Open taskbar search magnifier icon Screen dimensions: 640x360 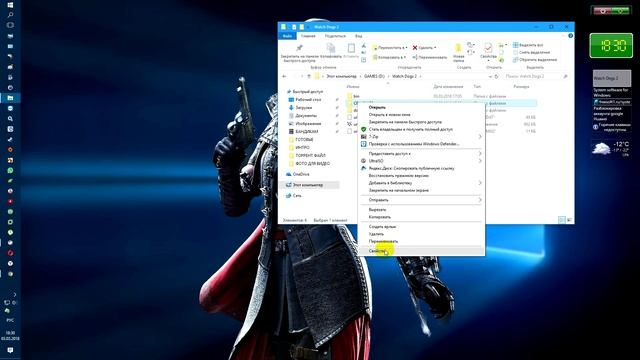click(x=10, y=15)
